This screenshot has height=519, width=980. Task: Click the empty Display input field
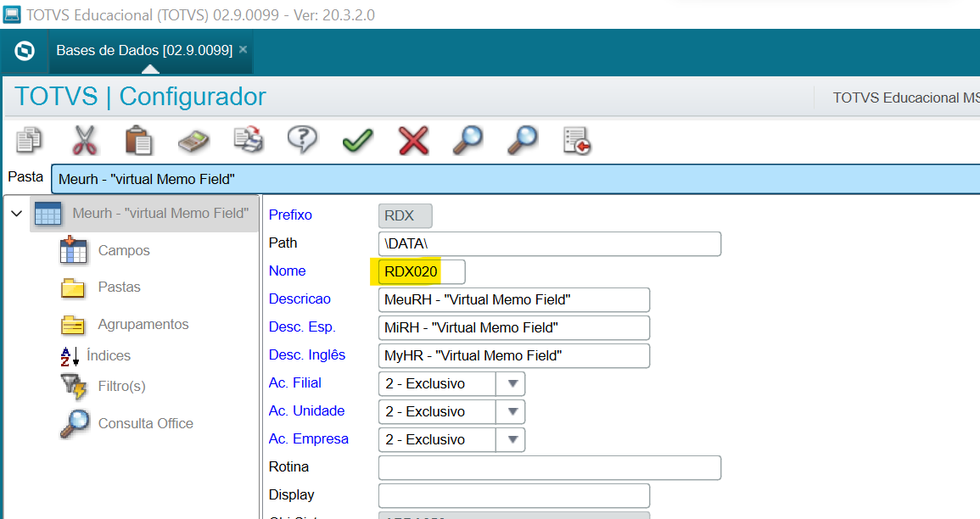coord(513,496)
